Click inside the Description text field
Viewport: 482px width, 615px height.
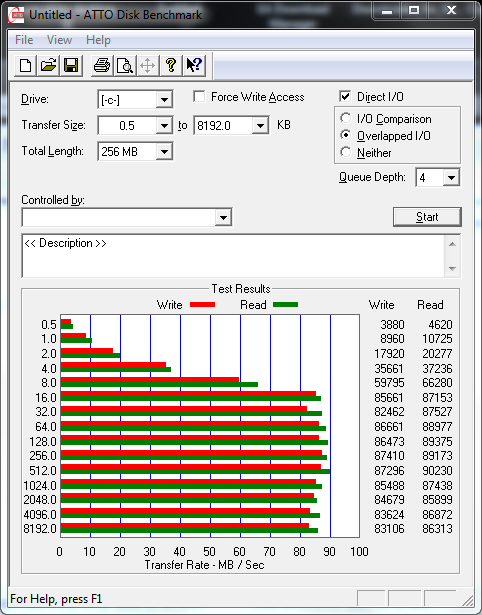click(234, 256)
